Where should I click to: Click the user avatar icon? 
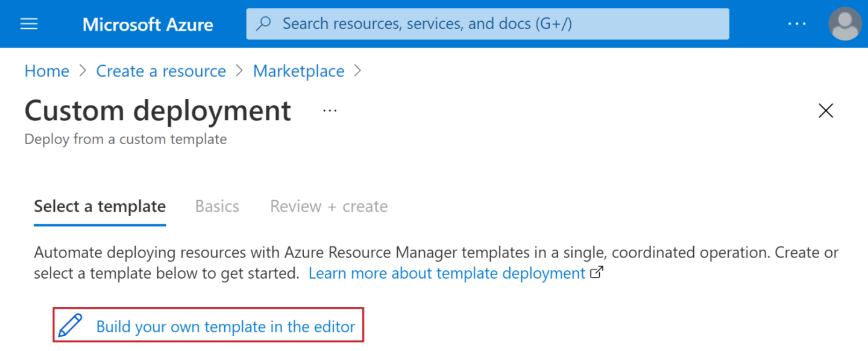[x=844, y=24]
